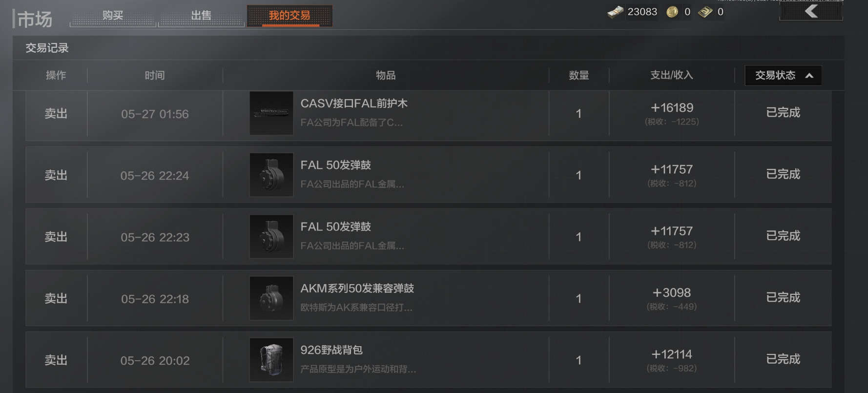The height and width of the screenshot is (393, 868).
Task: Switch to the 出售 tab
Action: [x=201, y=16]
